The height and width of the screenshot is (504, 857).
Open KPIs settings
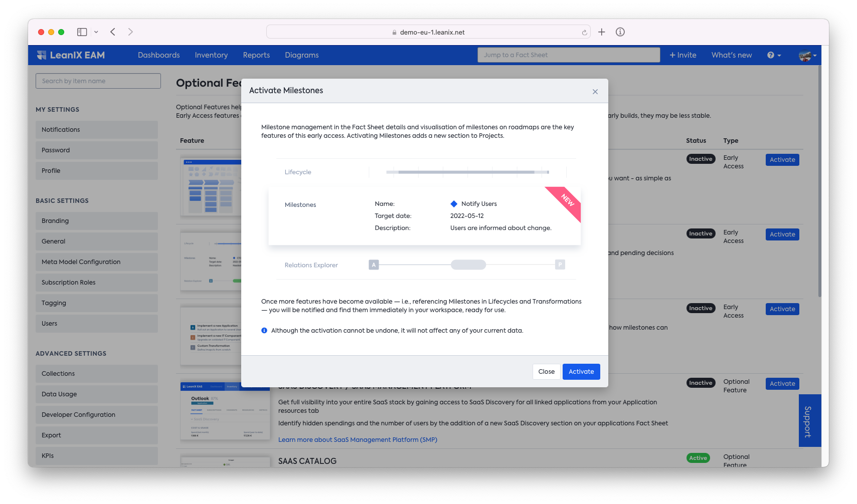point(97,456)
